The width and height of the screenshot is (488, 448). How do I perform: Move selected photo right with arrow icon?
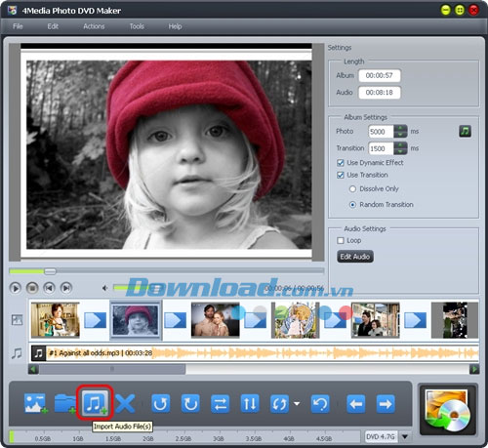click(386, 403)
